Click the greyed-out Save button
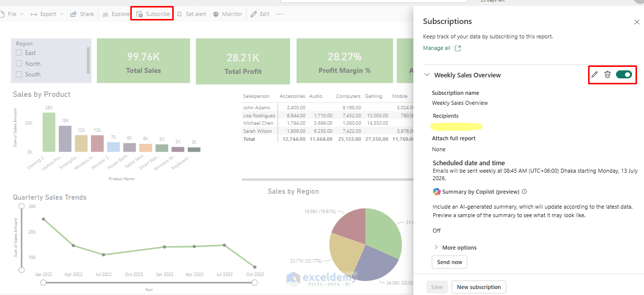This screenshot has height=295, width=644. point(437,287)
